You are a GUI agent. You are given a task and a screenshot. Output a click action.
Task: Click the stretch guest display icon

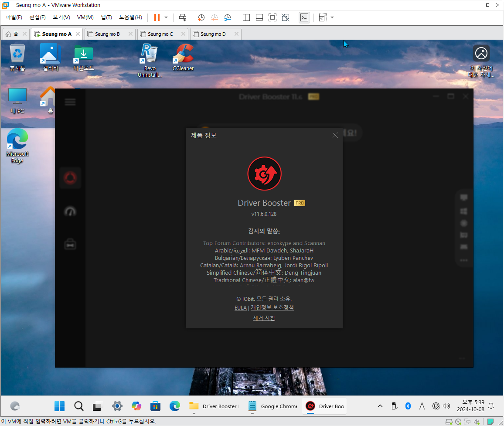[323, 18]
